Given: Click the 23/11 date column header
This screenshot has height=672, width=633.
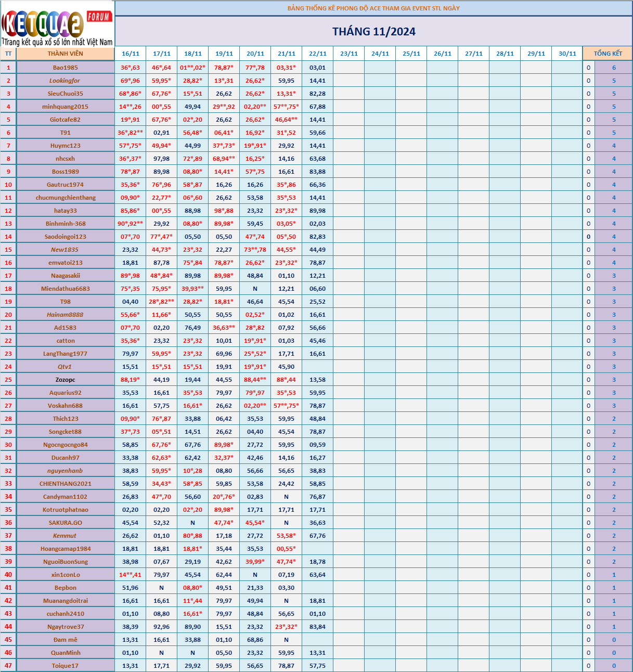Looking at the screenshot, I should [x=349, y=54].
